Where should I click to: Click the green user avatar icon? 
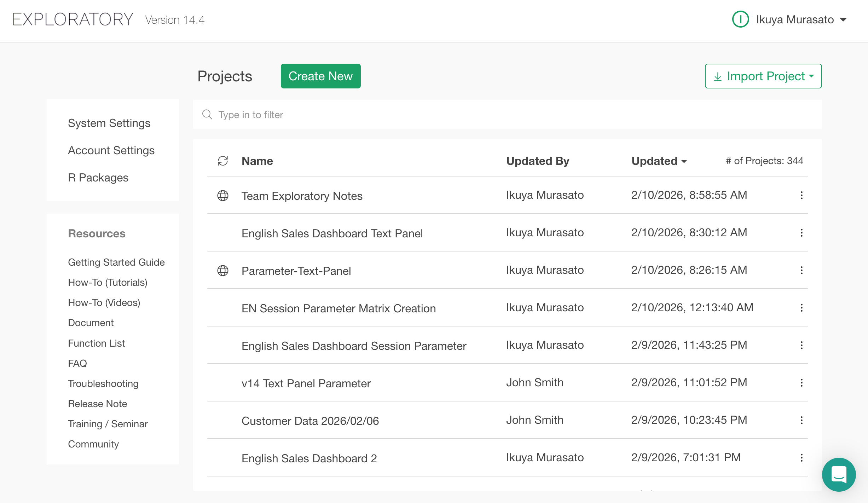tap(740, 19)
